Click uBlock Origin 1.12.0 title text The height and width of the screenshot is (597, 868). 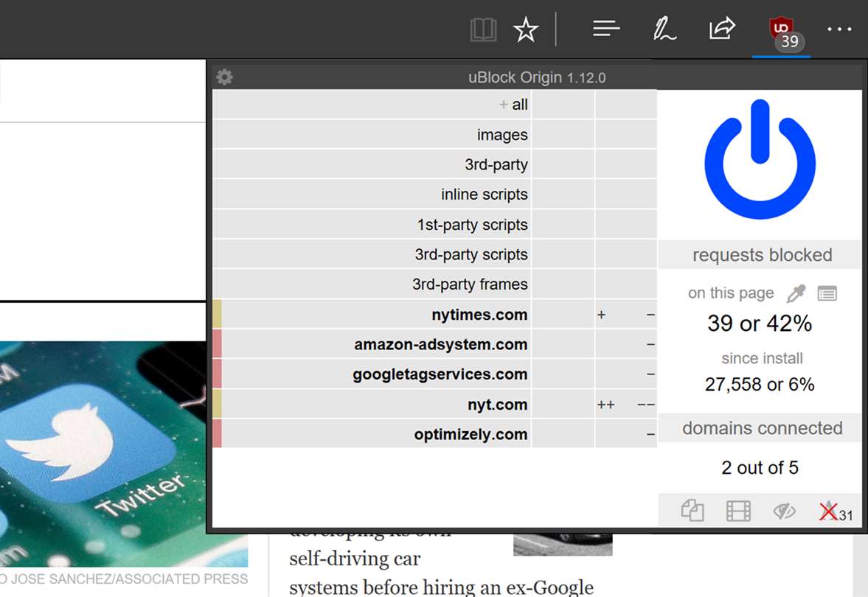coord(537,77)
